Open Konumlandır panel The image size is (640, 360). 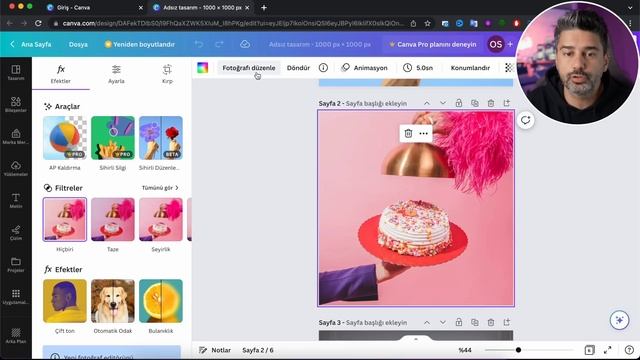(x=470, y=68)
